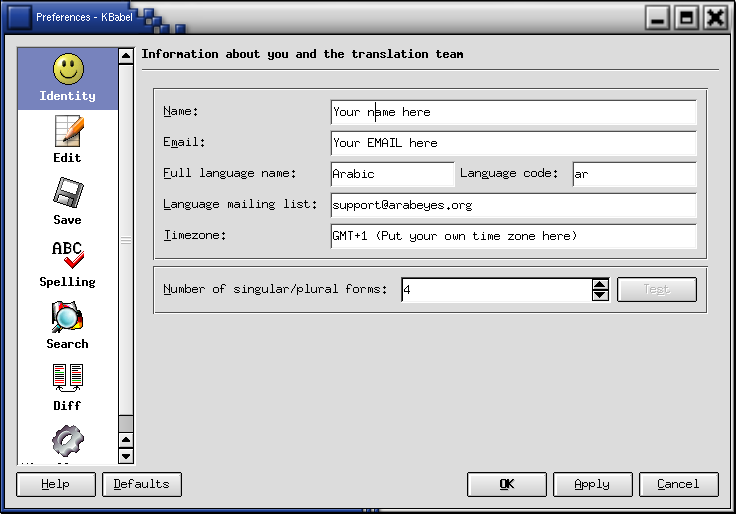Select the Search preferences icon

pyautogui.click(x=67, y=319)
